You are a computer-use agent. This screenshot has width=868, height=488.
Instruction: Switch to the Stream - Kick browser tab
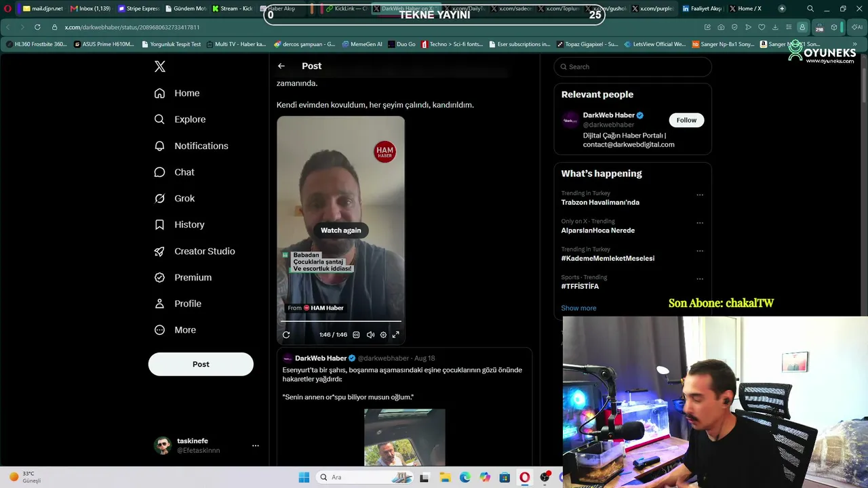(x=232, y=9)
